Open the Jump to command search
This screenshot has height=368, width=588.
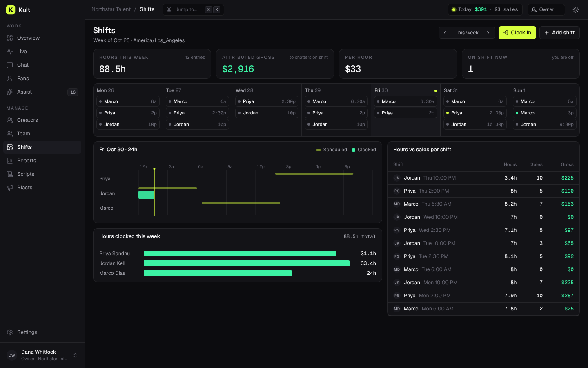click(193, 10)
